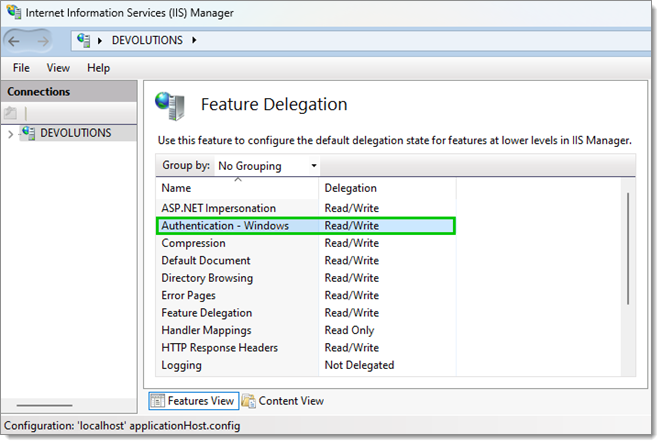Select the Directory Browsing row

coord(306,278)
